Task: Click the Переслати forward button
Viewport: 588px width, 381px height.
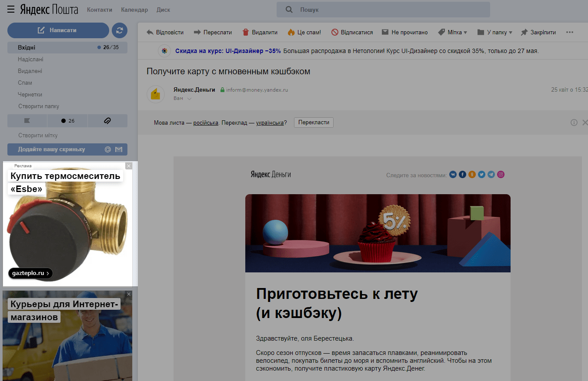Action: 213,32
